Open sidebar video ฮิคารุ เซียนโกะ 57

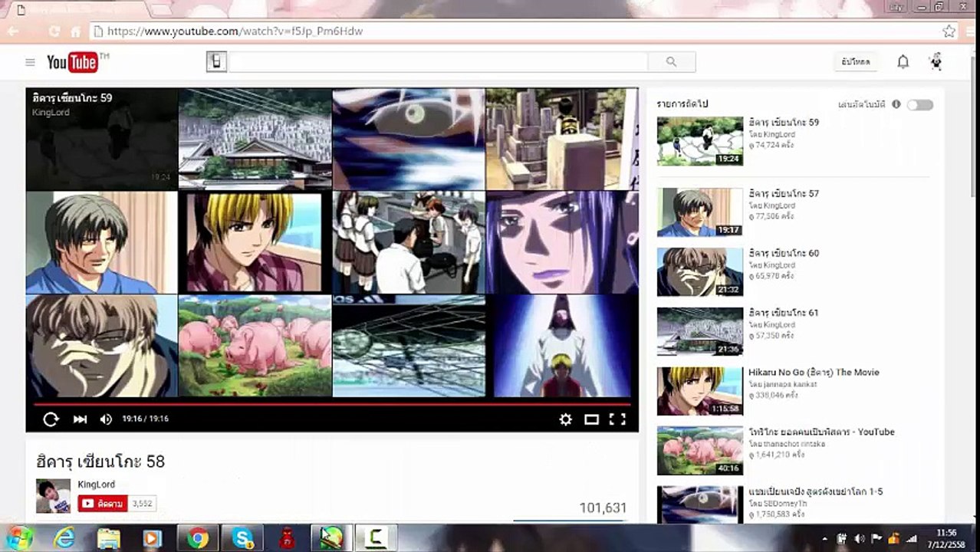(x=784, y=194)
